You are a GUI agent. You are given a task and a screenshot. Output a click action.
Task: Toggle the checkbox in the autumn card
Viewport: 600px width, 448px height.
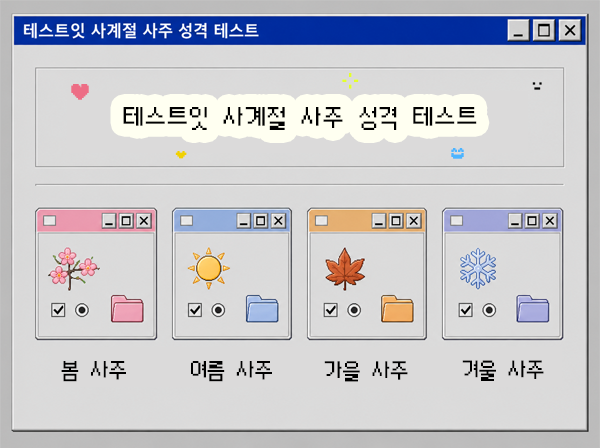[x=331, y=310]
